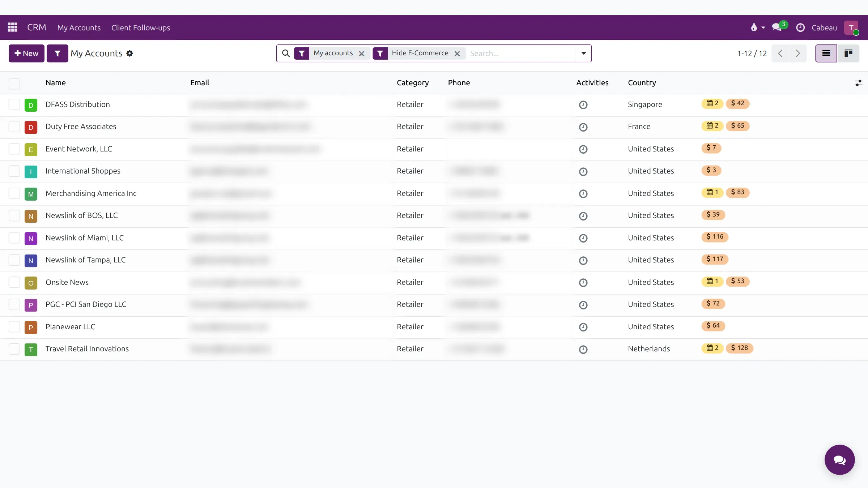The height and width of the screenshot is (488, 868).
Task: Open the Merchandising America Inc record
Action: point(91,193)
